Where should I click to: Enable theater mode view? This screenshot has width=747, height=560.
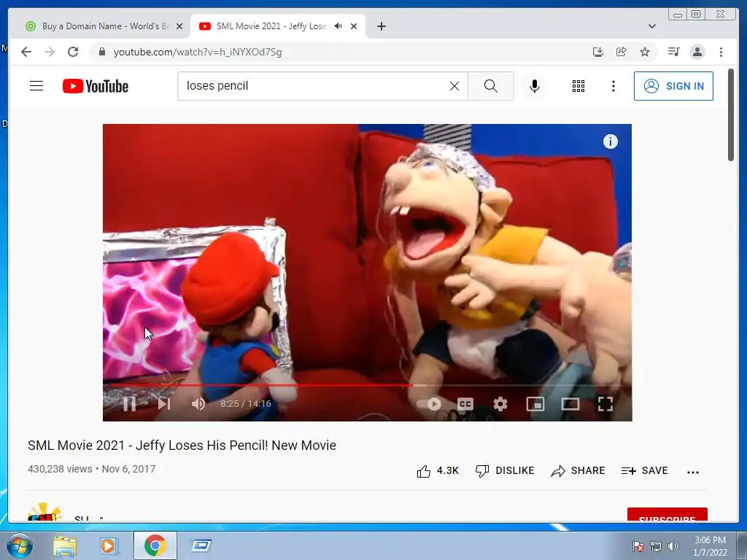(x=570, y=404)
